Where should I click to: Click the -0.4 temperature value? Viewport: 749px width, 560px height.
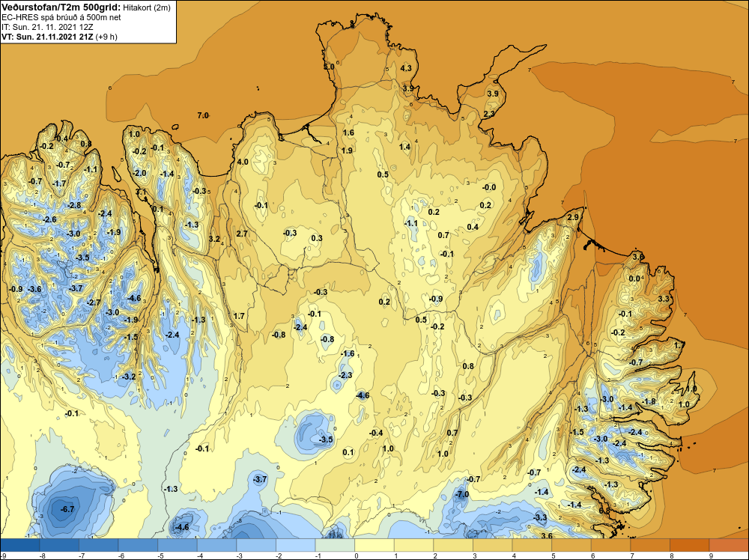pyautogui.click(x=376, y=433)
